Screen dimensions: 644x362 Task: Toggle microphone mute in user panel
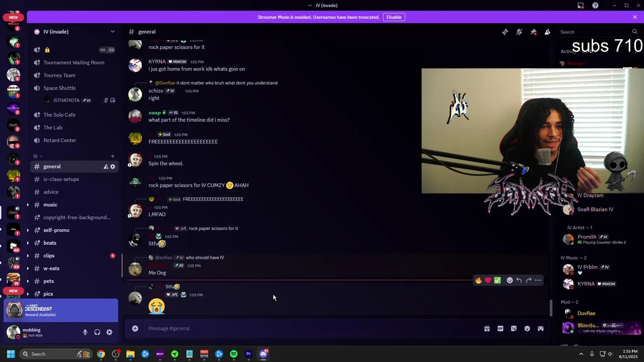pyautogui.click(x=85, y=332)
